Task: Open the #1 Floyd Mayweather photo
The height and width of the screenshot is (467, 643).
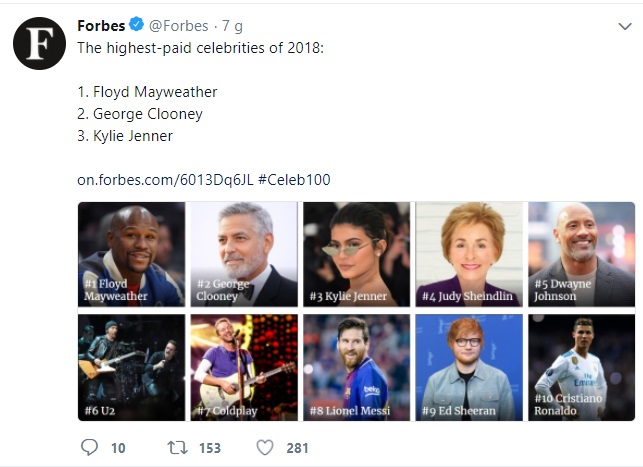Action: tap(132, 254)
